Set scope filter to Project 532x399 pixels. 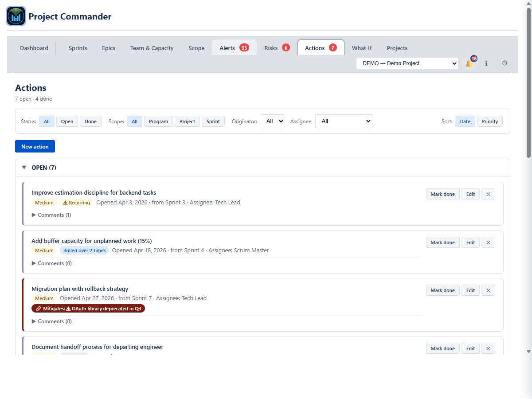pyautogui.click(x=187, y=121)
